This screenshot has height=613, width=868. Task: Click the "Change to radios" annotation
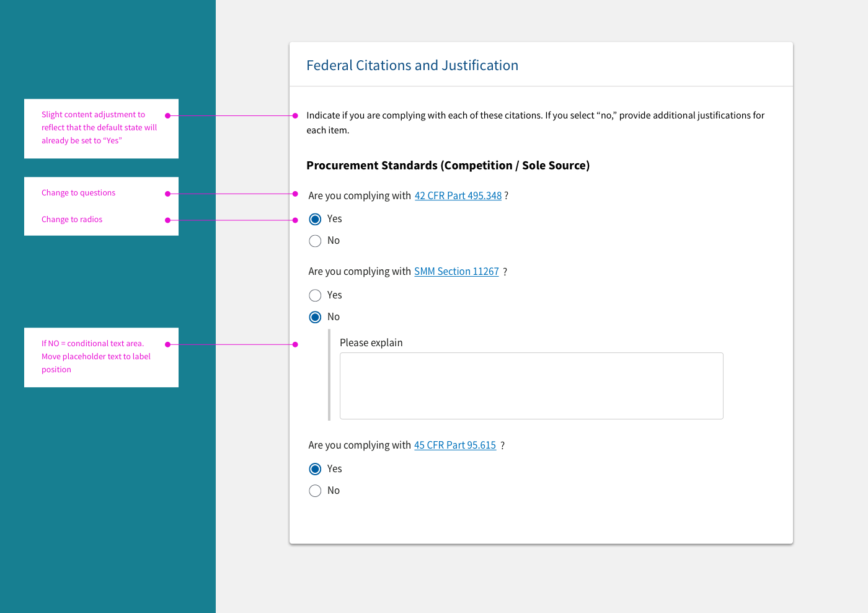[71, 219]
